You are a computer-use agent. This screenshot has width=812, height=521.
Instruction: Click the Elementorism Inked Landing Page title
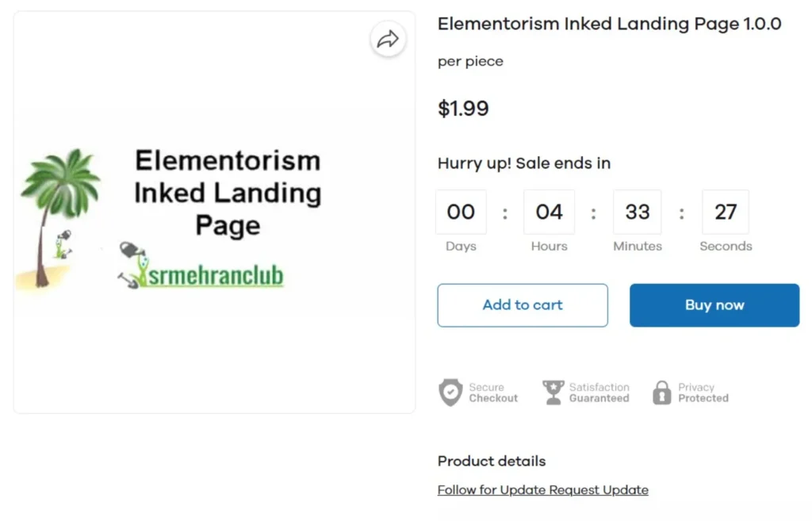click(608, 24)
